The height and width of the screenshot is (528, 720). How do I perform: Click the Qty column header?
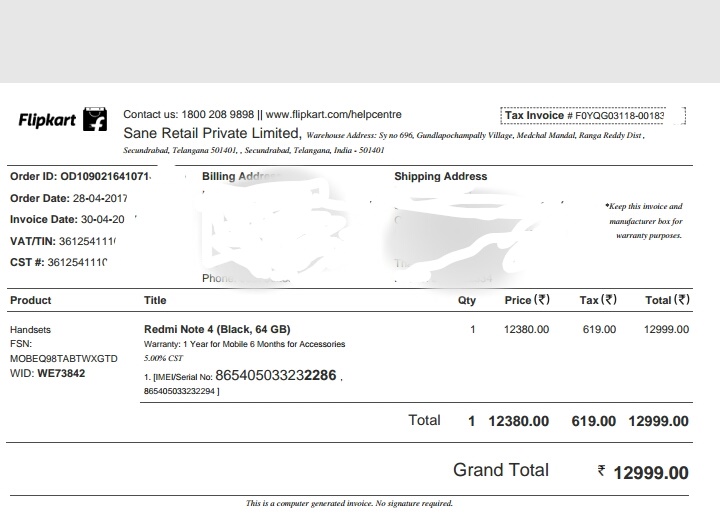pyautogui.click(x=467, y=300)
